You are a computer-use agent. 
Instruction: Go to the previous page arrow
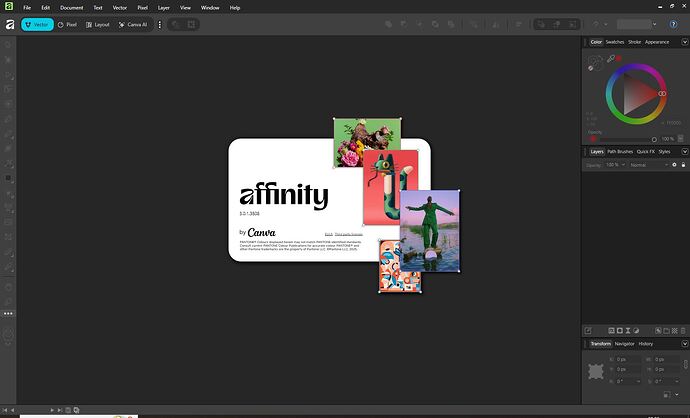click(13, 410)
